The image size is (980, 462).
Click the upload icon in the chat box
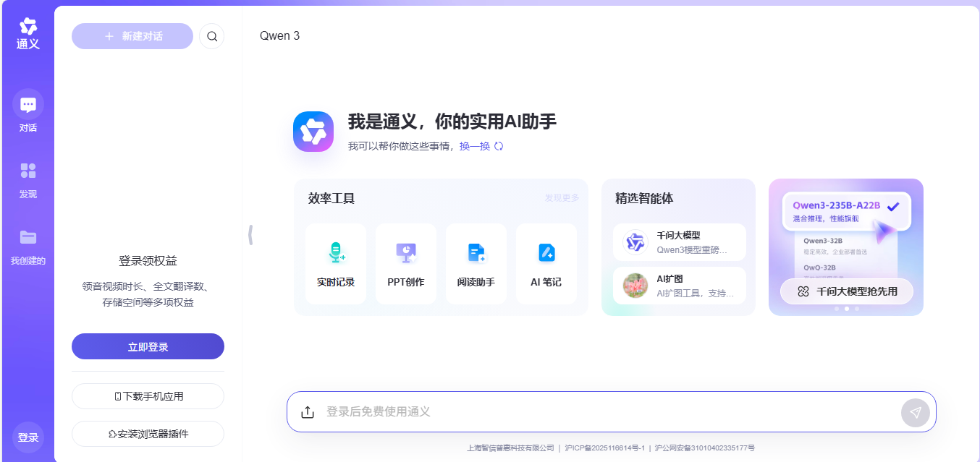308,412
